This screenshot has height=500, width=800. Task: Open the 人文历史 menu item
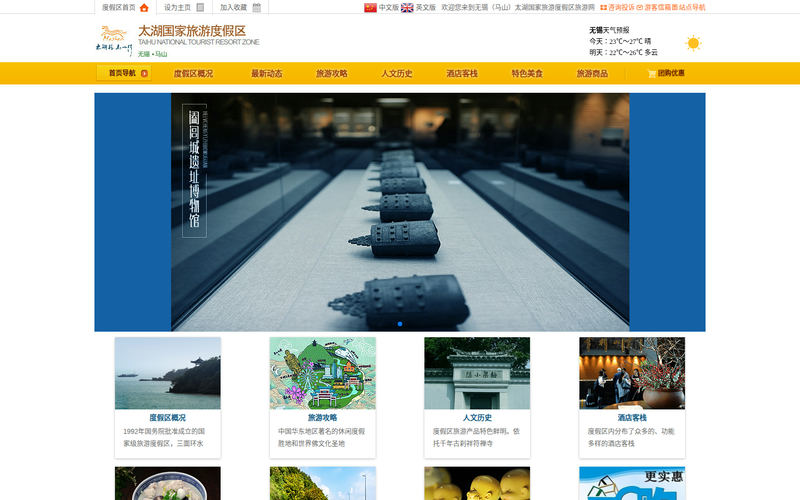(x=396, y=73)
